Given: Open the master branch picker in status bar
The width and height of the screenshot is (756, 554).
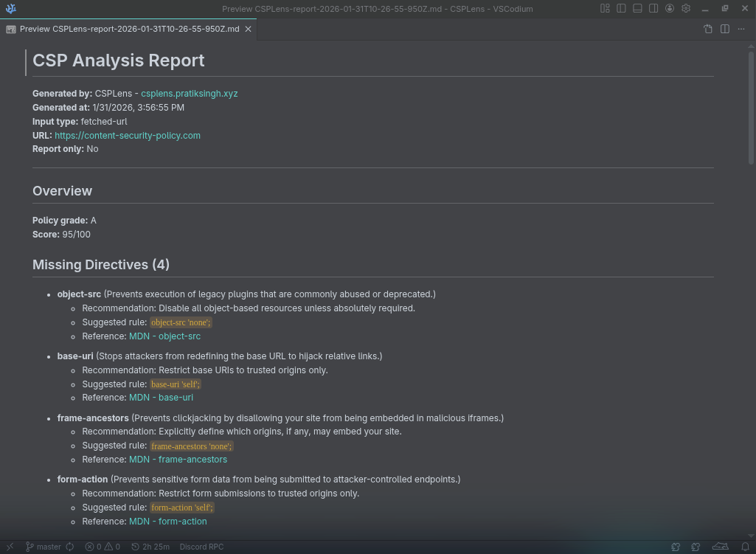Looking at the screenshot, I should coord(44,547).
